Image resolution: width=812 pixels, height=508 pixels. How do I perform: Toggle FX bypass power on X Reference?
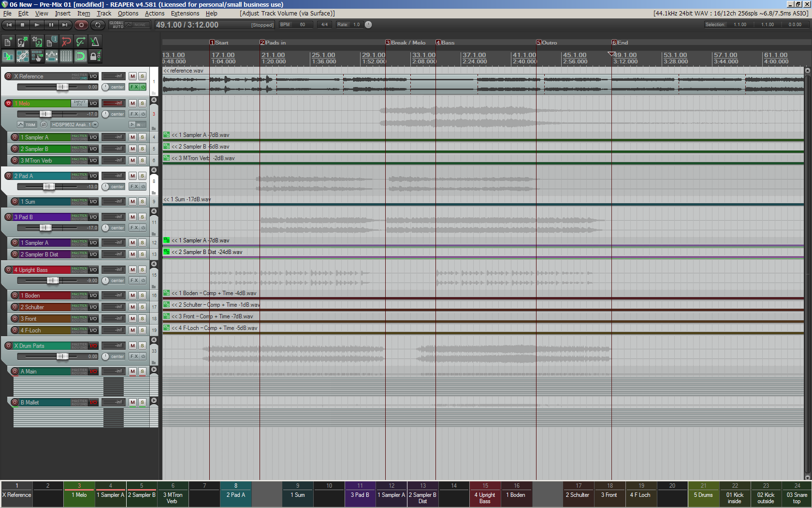click(143, 87)
